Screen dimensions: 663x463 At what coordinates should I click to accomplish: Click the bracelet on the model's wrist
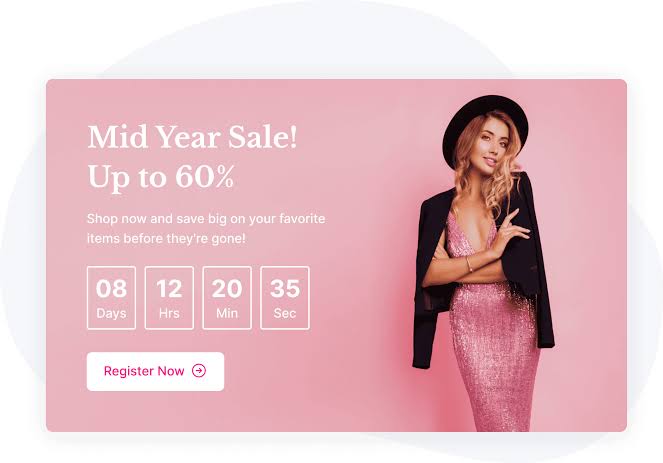469,264
